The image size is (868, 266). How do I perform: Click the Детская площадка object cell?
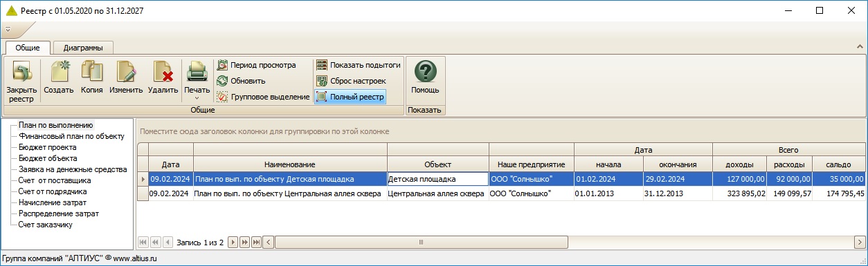(x=437, y=179)
